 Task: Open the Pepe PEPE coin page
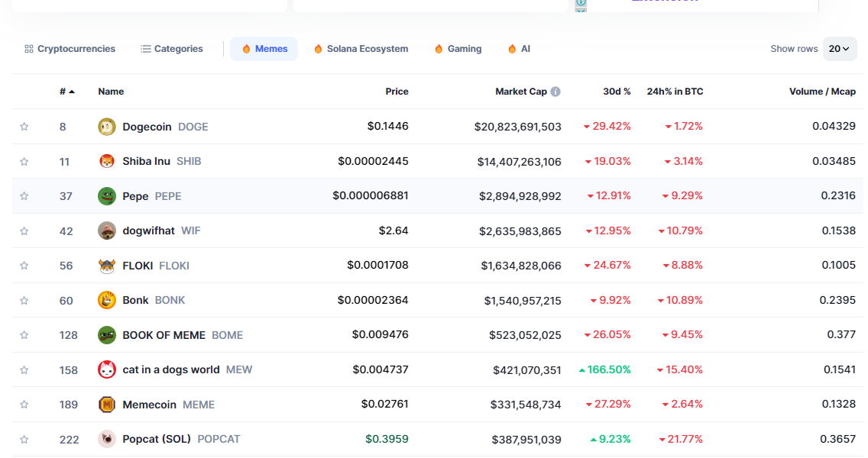(152, 196)
